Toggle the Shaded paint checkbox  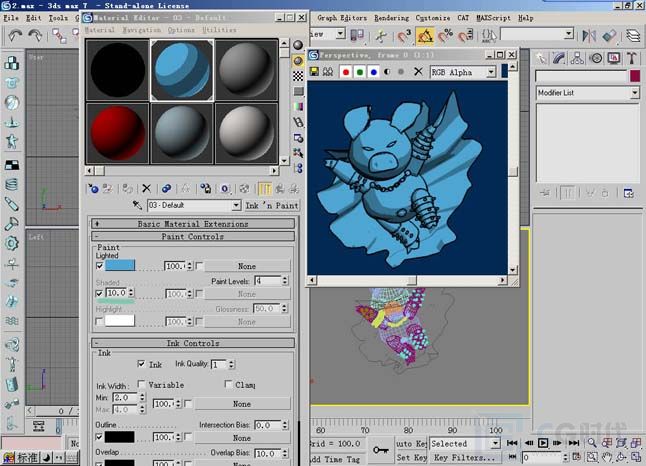99,293
